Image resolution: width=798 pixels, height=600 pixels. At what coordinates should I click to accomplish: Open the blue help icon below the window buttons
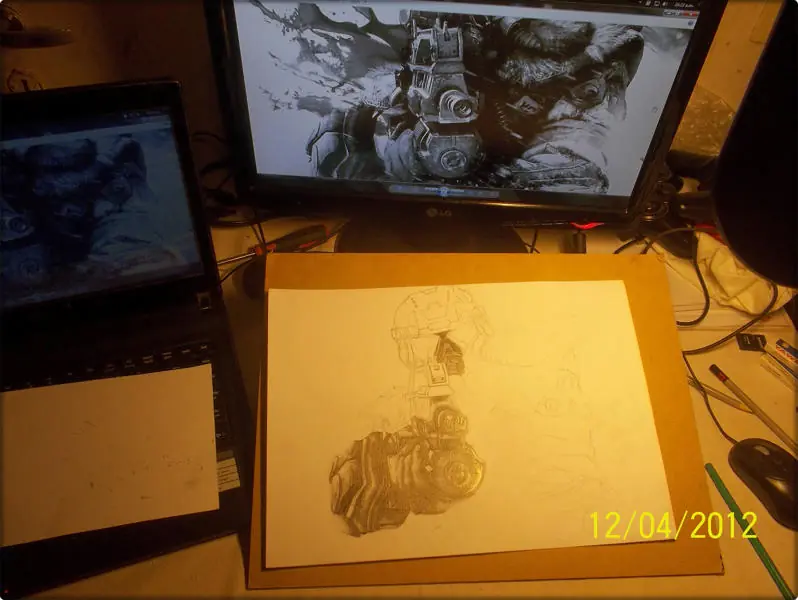click(x=690, y=23)
